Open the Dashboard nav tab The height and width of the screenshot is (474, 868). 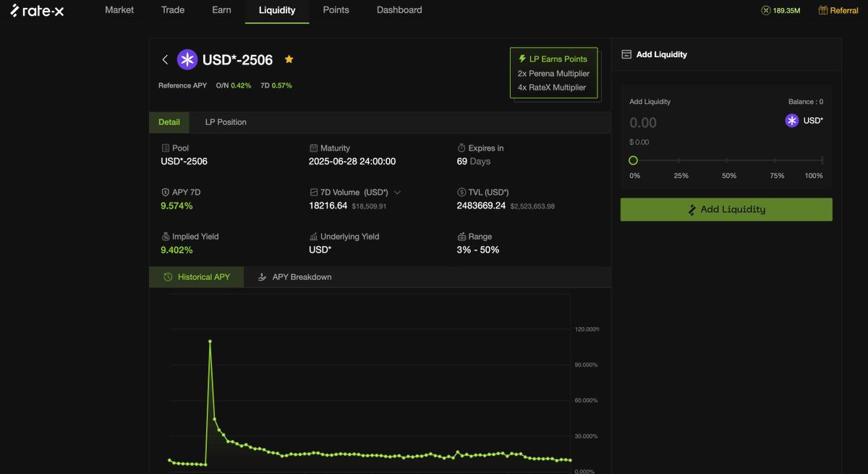click(x=399, y=10)
